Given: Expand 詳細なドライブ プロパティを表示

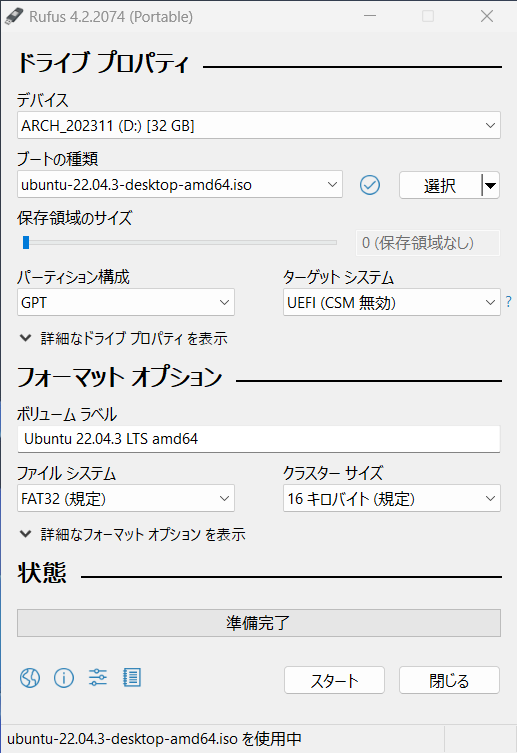Looking at the screenshot, I should click(x=123, y=339).
